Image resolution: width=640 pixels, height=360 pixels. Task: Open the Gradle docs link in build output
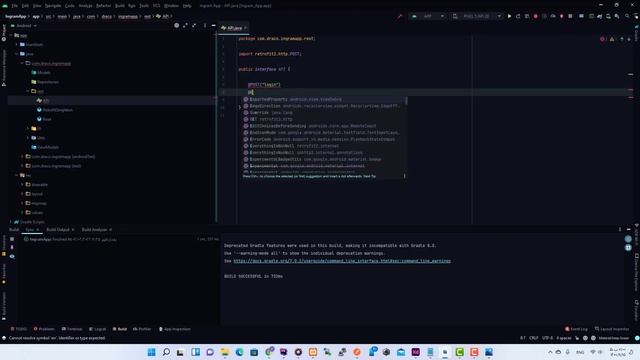click(x=342, y=261)
